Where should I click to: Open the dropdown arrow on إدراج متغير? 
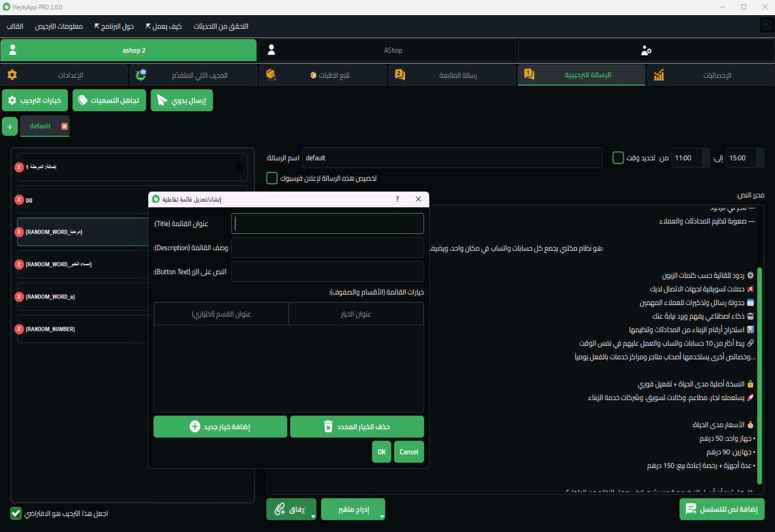coord(381,516)
